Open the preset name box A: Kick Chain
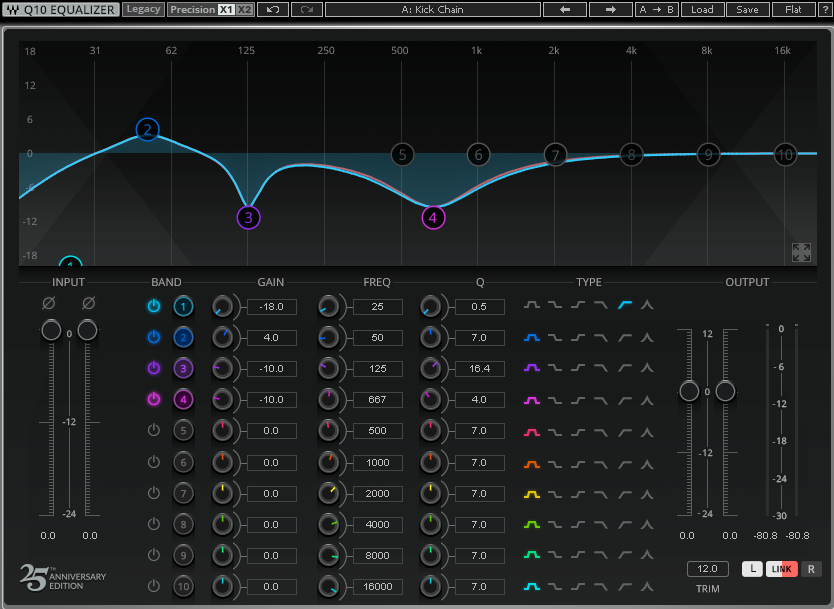The width and height of the screenshot is (834, 609). [432, 10]
